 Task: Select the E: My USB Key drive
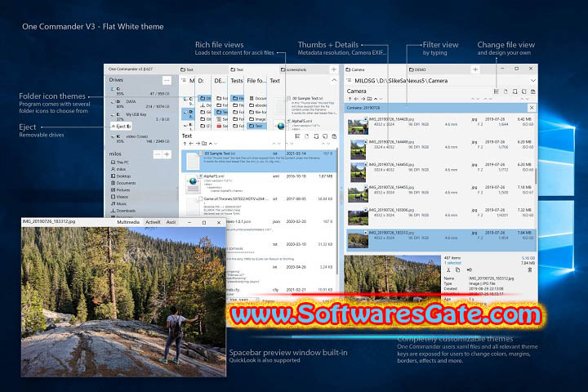(140, 117)
